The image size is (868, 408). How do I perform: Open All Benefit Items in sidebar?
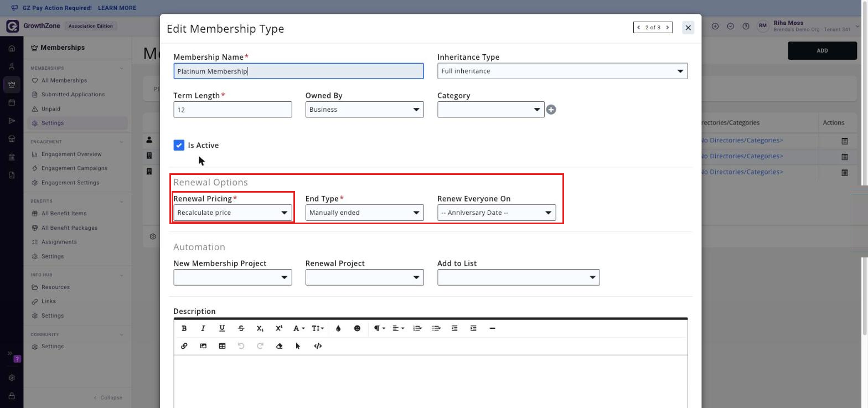tap(64, 214)
